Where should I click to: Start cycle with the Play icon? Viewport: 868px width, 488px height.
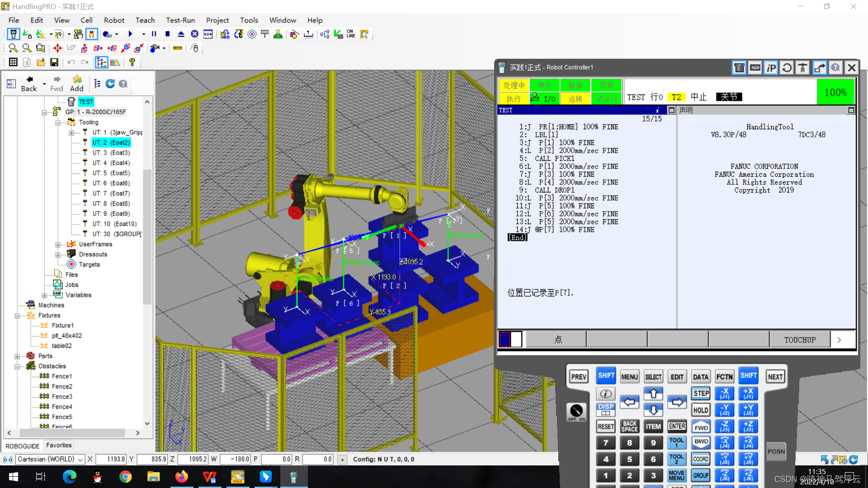(130, 34)
